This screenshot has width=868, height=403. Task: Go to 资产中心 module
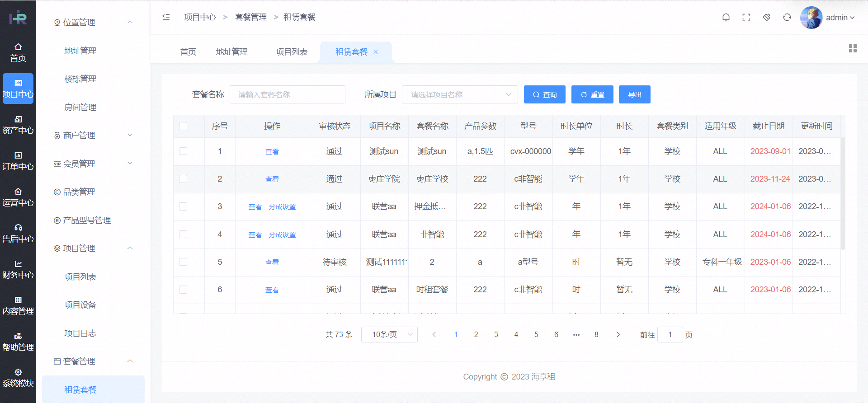tap(18, 125)
